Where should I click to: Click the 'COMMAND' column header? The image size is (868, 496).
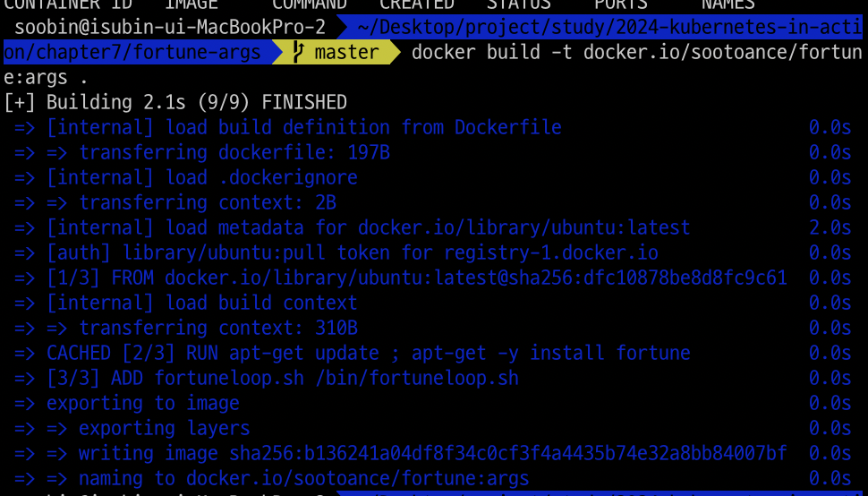(310, 4)
